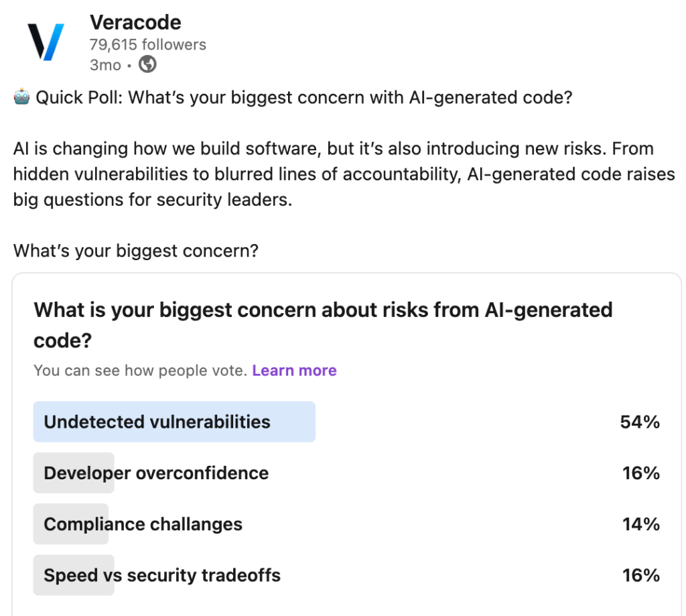Click the 54% poll result value
Viewport: 686px width, 616px height.
[640, 422]
